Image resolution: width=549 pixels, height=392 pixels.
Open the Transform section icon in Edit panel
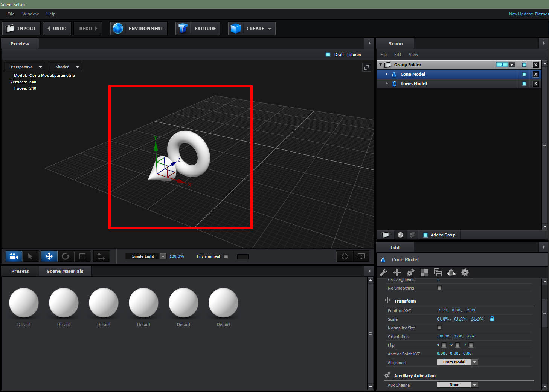[x=387, y=300]
